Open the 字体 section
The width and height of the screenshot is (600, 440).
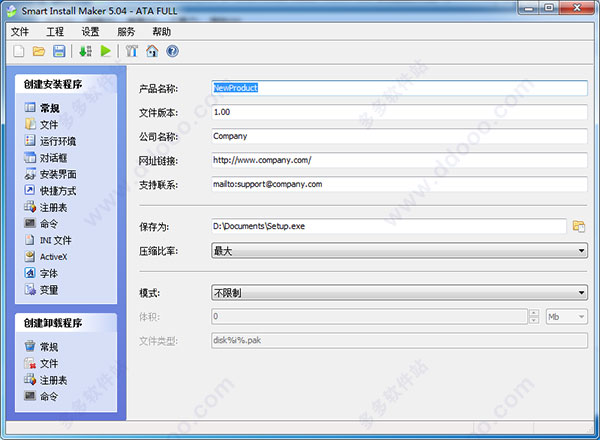[x=41, y=273]
